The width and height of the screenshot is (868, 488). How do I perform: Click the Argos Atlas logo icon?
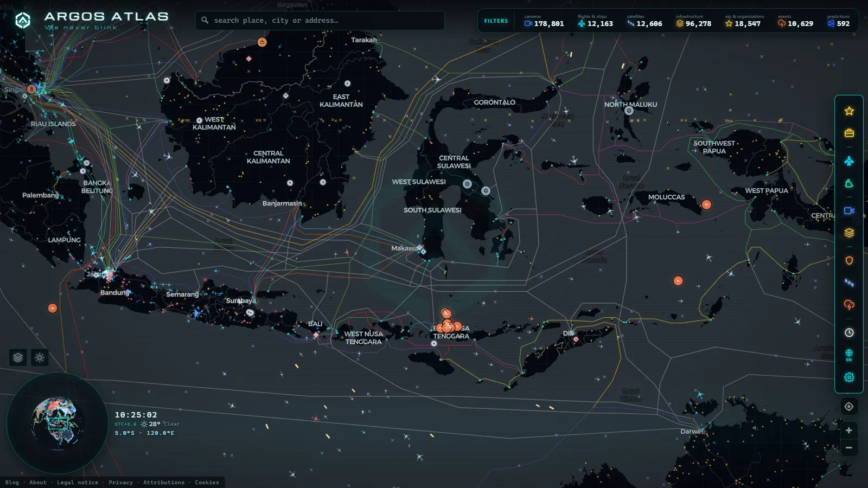coord(23,21)
